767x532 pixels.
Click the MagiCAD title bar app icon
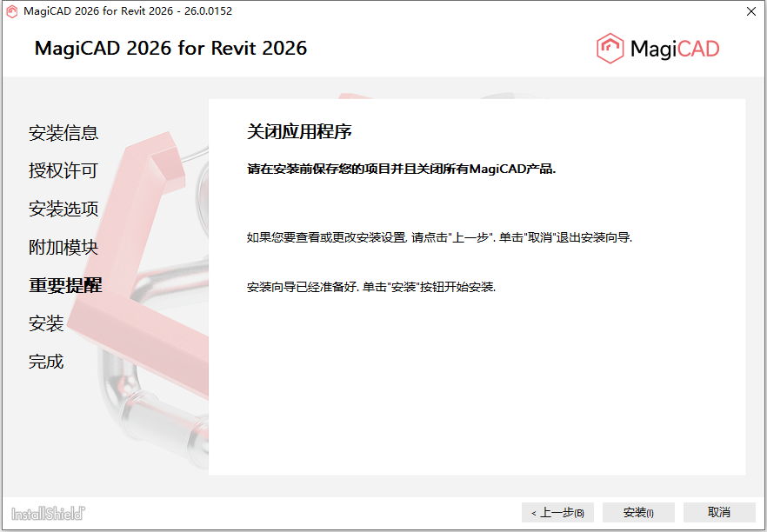click(12, 11)
